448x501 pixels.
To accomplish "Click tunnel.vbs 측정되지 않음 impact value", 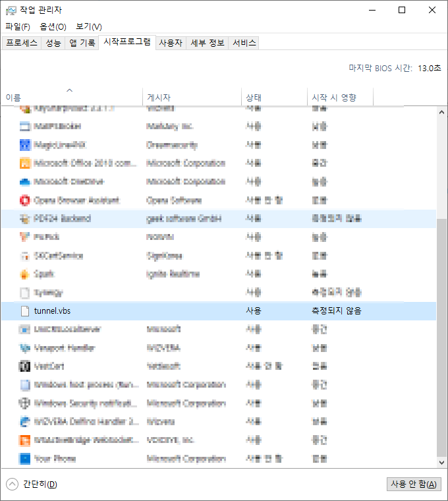I will coord(337,311).
